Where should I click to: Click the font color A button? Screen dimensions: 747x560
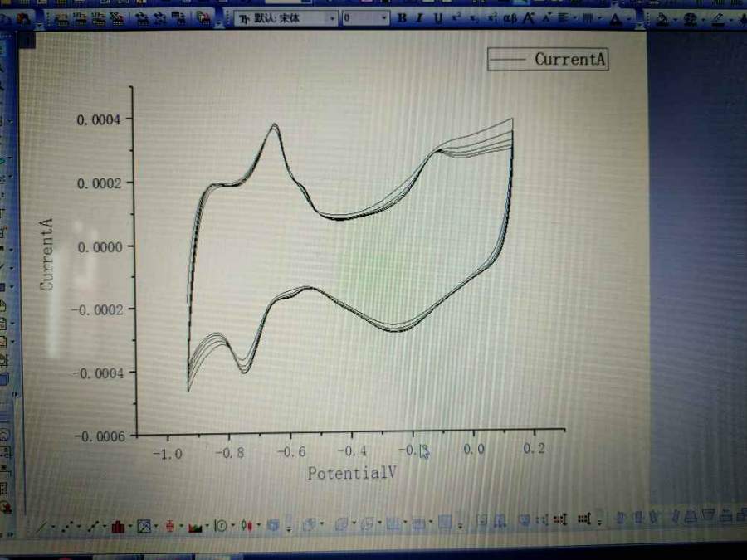click(614, 18)
